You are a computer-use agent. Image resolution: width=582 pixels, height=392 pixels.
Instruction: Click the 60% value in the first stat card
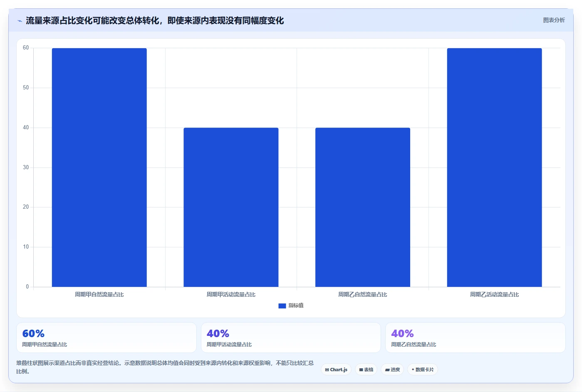click(33, 333)
